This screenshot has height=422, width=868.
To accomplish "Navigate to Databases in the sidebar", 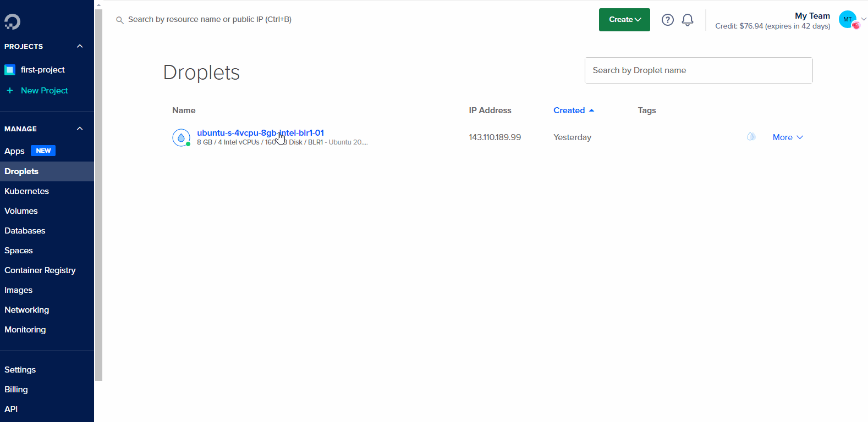I will (x=25, y=231).
